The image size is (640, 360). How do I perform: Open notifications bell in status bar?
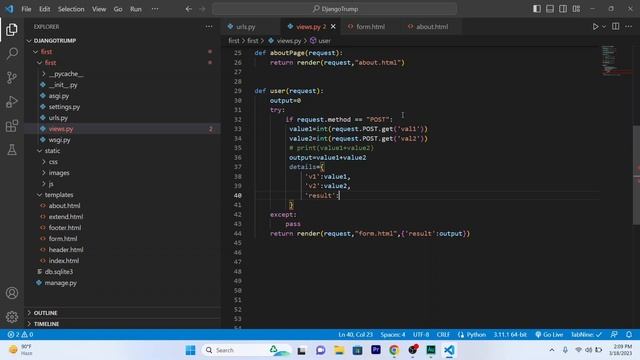(629, 334)
